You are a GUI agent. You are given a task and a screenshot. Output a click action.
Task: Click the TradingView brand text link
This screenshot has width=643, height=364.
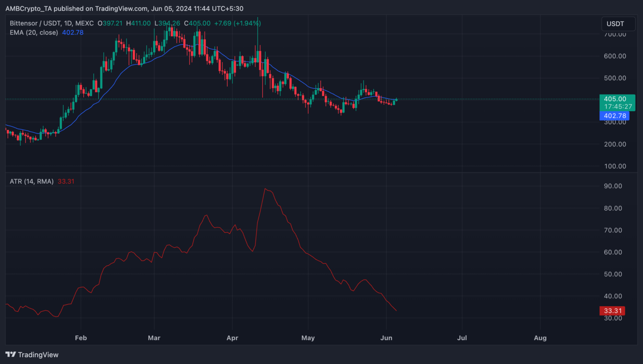point(38,355)
